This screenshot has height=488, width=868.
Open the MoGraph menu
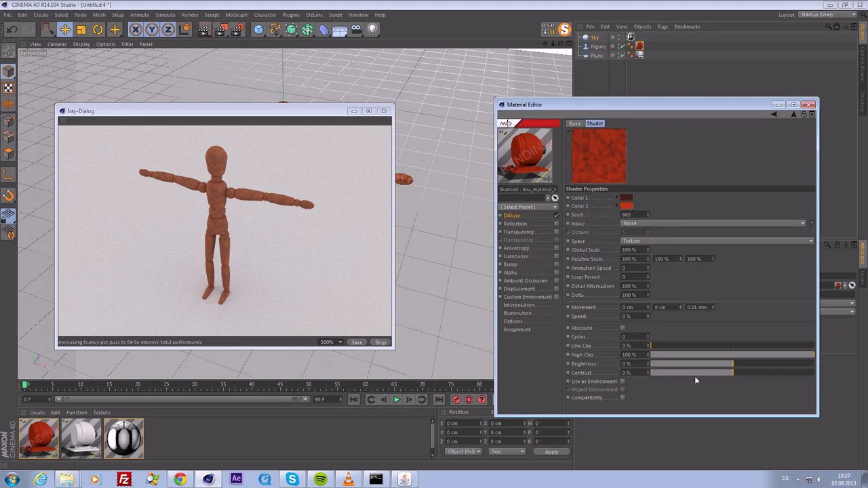237,15
